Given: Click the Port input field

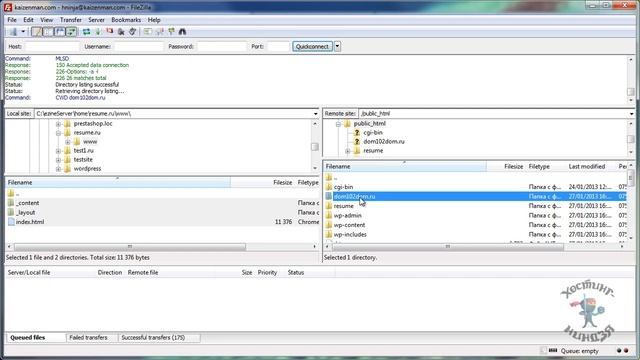Looking at the screenshot, I should [x=278, y=47].
